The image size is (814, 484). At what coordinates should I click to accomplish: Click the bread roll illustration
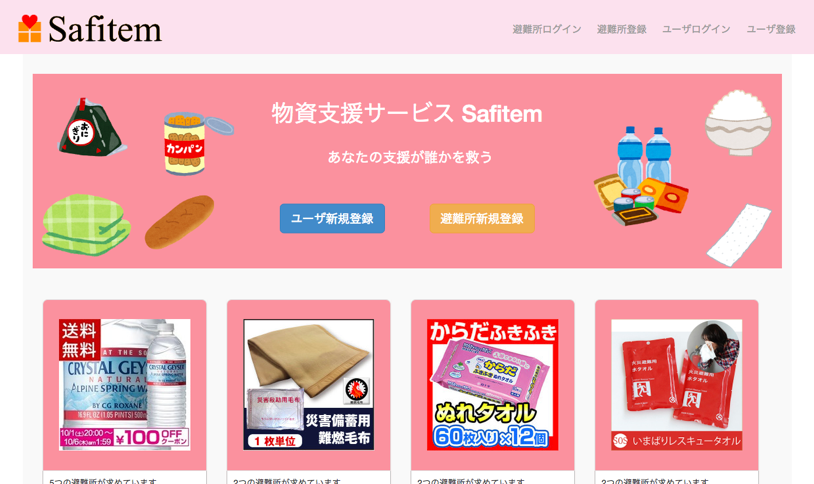point(179,221)
